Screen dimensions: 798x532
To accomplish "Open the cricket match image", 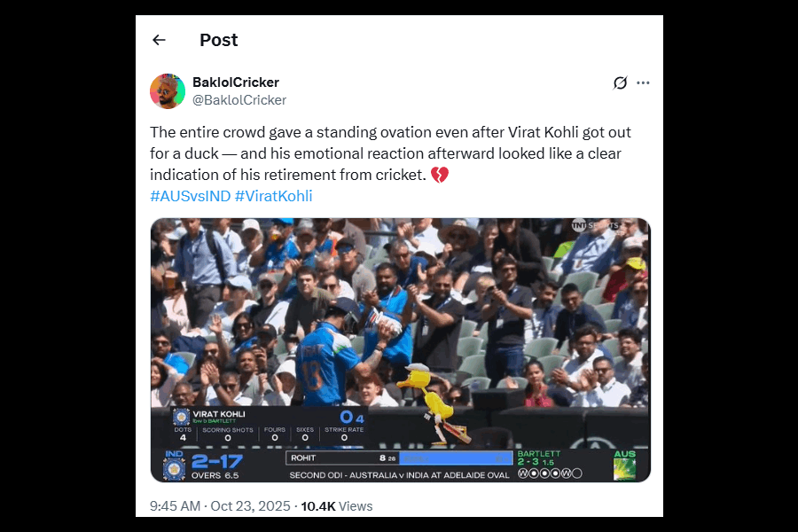I will (x=401, y=350).
